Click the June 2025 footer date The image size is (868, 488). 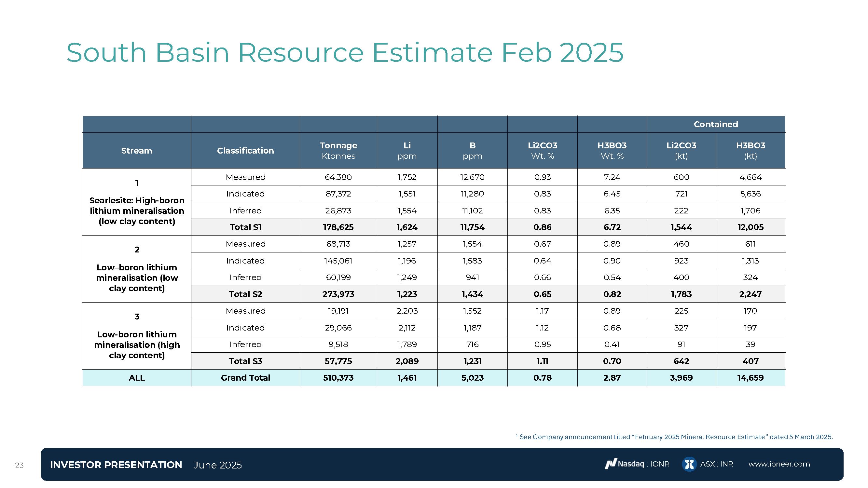(x=217, y=465)
